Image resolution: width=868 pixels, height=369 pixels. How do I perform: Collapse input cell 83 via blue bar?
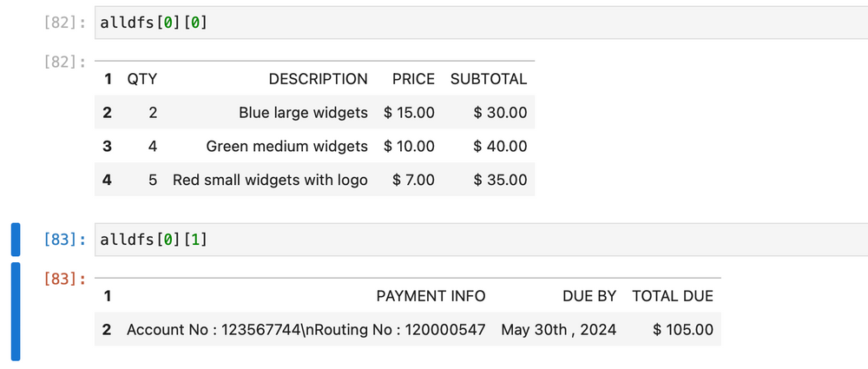coord(15,240)
